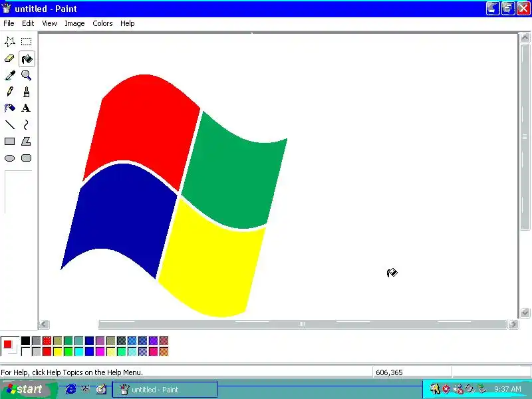Select the Curve tool

point(26,125)
